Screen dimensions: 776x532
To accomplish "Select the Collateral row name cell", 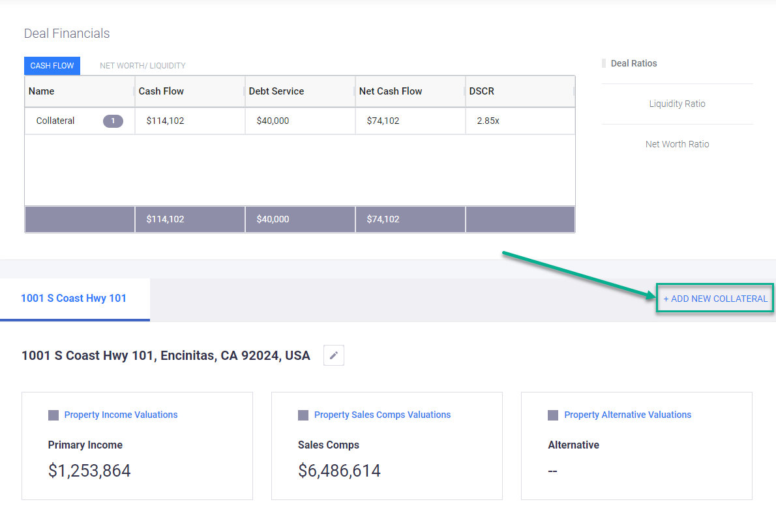I will coord(80,121).
